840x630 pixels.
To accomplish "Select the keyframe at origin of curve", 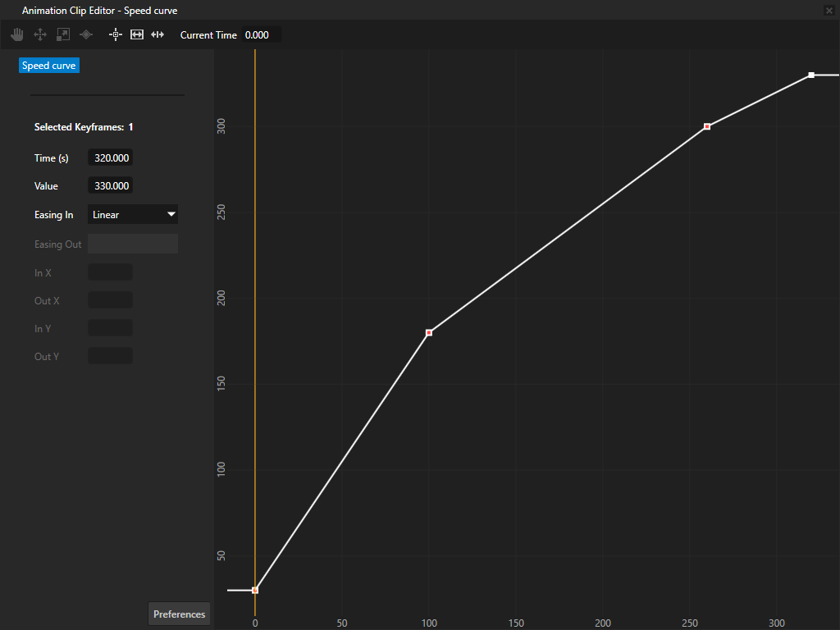I will pyautogui.click(x=255, y=589).
